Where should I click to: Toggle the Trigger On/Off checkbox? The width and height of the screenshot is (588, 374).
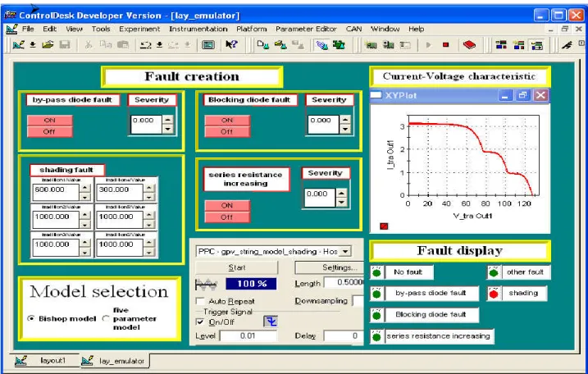click(200, 322)
